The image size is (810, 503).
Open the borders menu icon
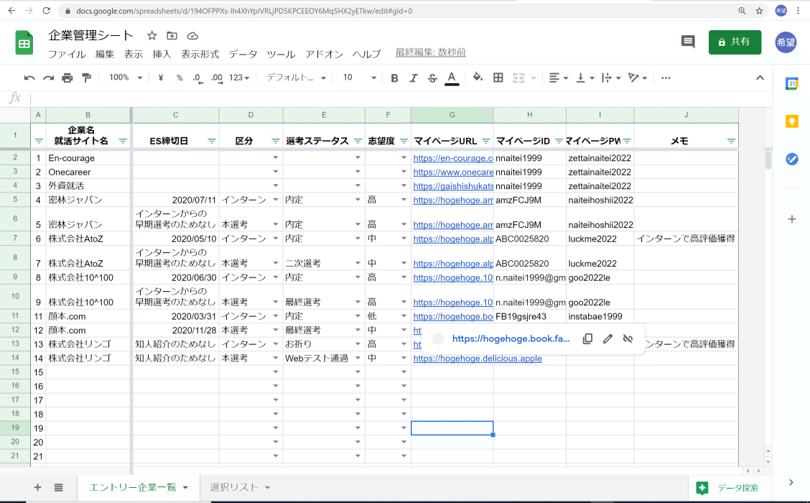coord(498,77)
